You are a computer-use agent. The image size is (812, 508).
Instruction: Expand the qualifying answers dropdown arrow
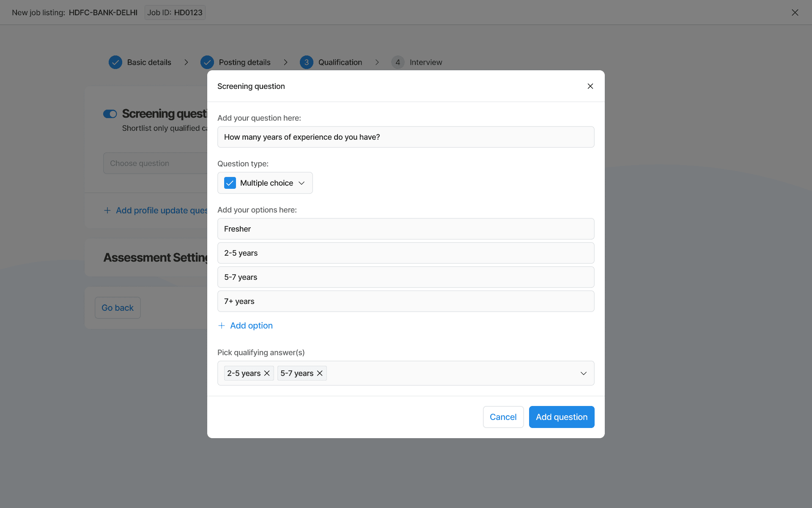584,373
